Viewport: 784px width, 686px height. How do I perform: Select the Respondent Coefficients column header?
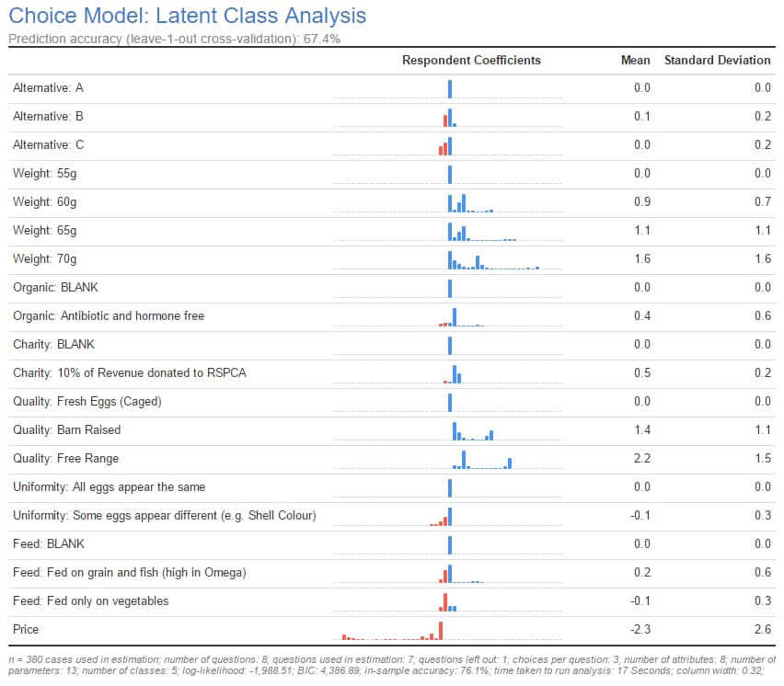[471, 60]
